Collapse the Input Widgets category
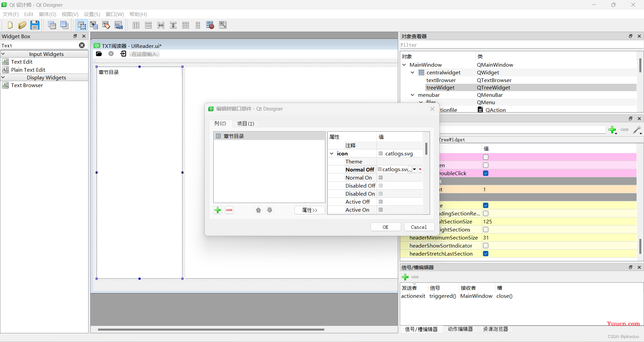Image resolution: width=644 pixels, height=342 pixels. click(x=3, y=54)
